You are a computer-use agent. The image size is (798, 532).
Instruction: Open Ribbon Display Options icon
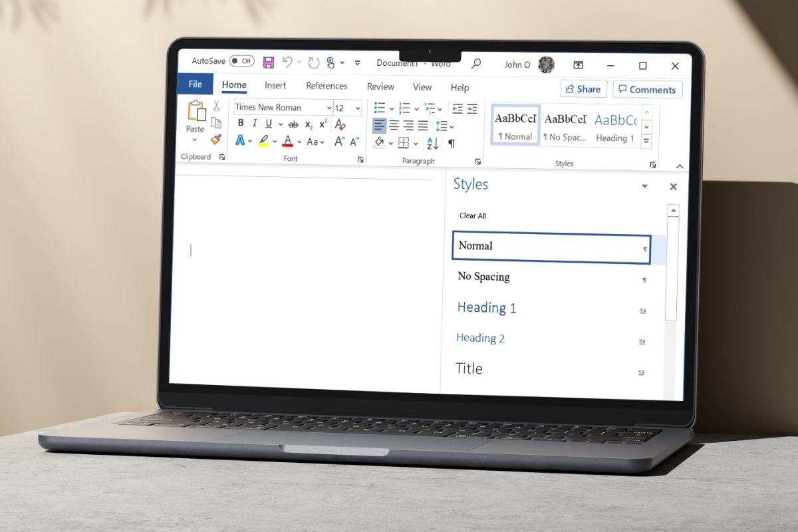(579, 65)
